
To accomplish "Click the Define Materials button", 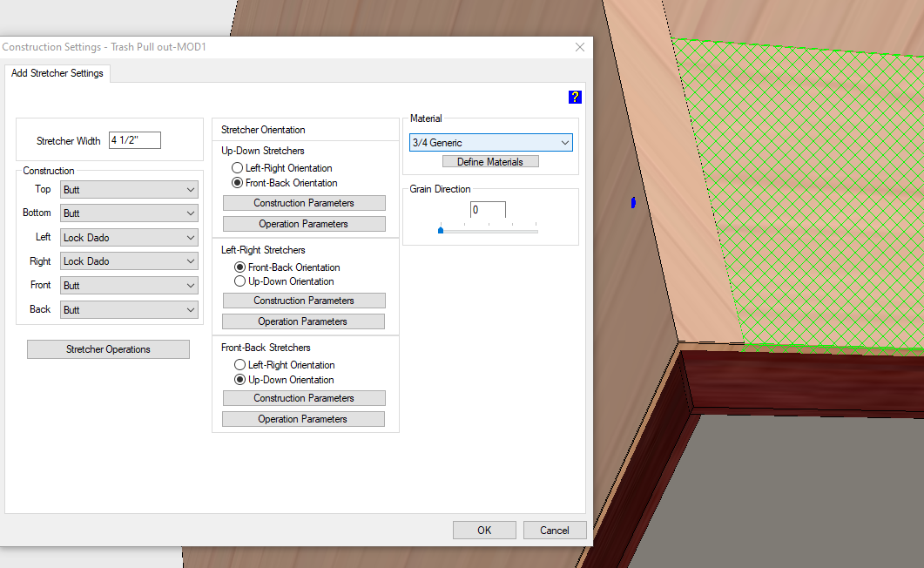I will point(490,162).
